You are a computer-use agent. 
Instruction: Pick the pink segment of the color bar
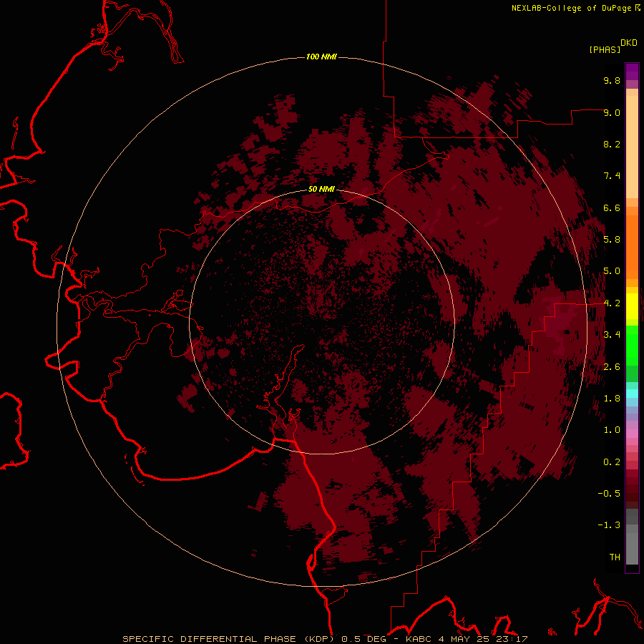point(632,434)
